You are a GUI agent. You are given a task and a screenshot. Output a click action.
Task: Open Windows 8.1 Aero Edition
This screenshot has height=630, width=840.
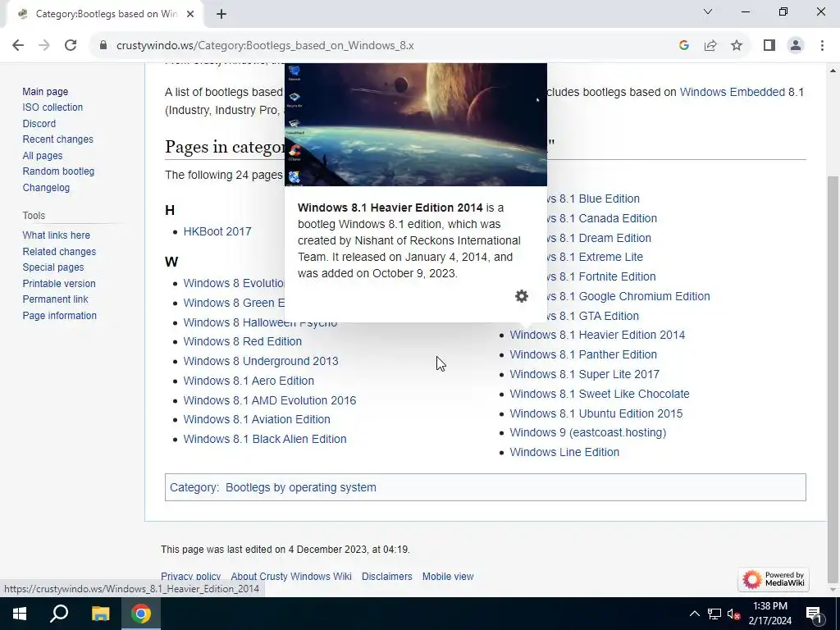249,381
